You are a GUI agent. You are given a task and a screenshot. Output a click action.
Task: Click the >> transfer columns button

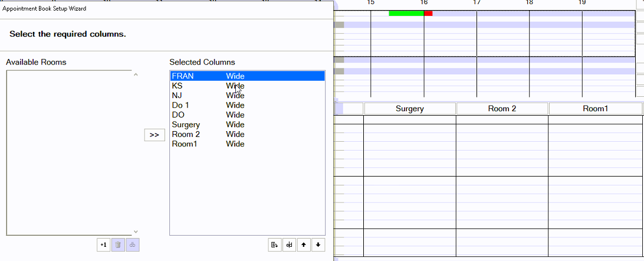coord(155,135)
